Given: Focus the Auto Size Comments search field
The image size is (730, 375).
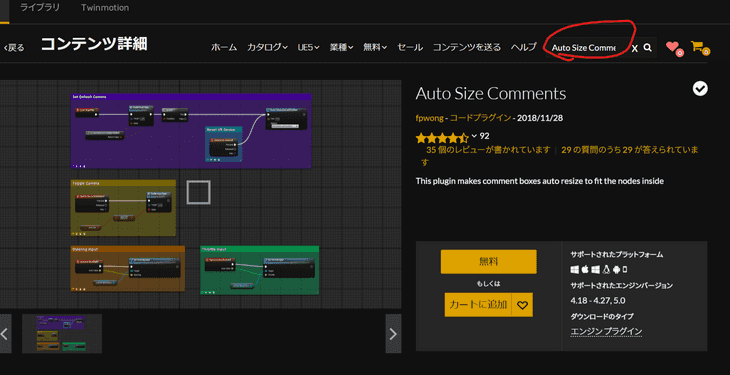Looking at the screenshot, I should coord(587,48).
